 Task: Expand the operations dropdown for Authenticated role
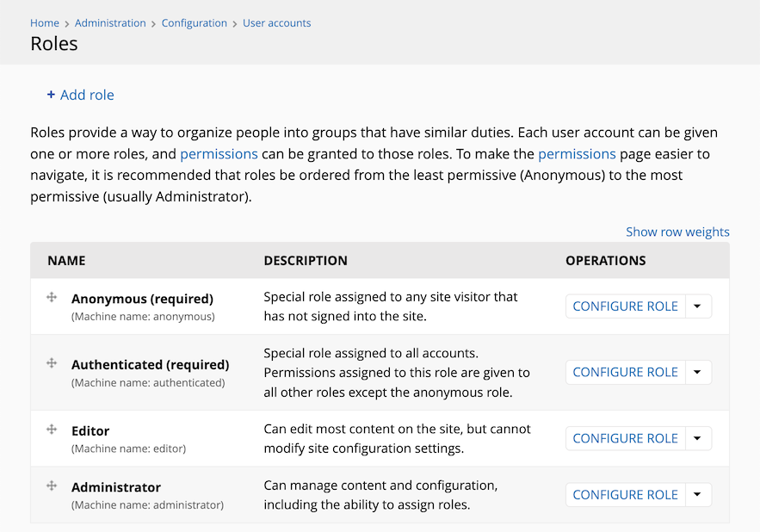[x=698, y=373]
